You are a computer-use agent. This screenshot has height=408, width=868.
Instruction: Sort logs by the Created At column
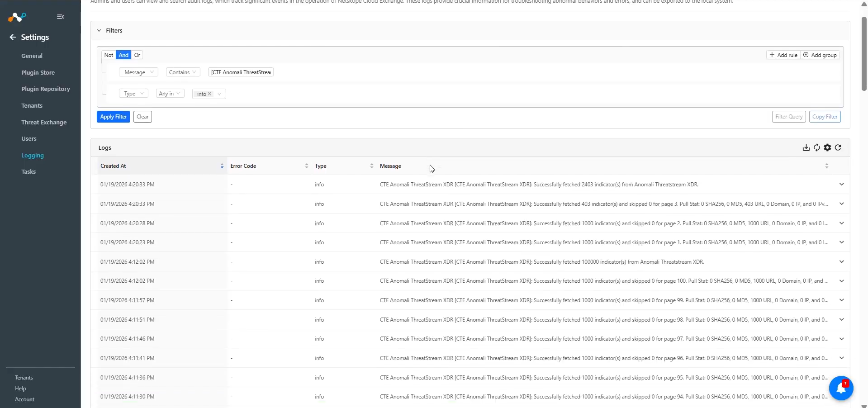pos(222,166)
